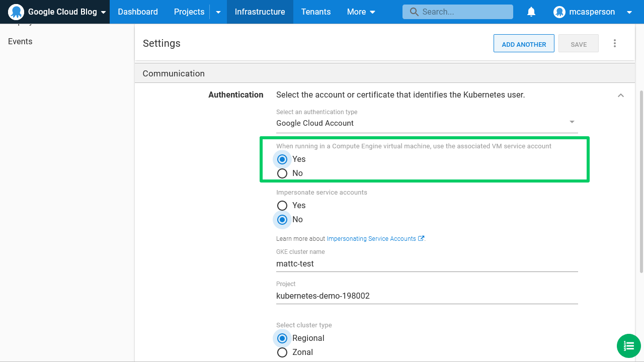
Task: Click the external link icon after Impersonating Service Accounts
Action: [x=420, y=238]
